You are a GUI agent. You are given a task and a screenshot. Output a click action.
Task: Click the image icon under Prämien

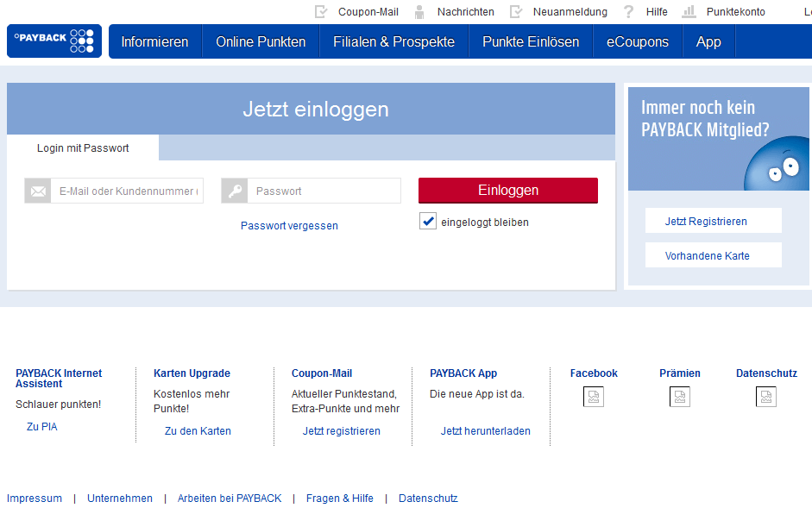click(x=680, y=397)
